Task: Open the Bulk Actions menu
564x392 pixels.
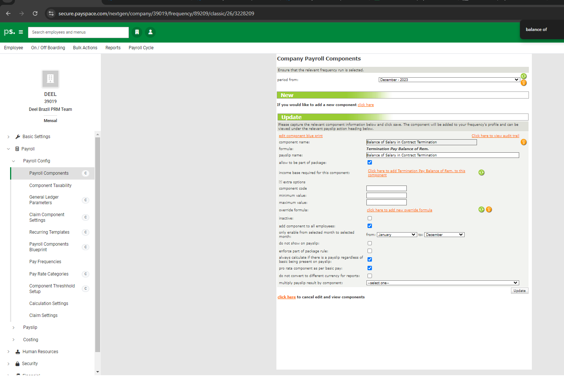Action: point(85,48)
